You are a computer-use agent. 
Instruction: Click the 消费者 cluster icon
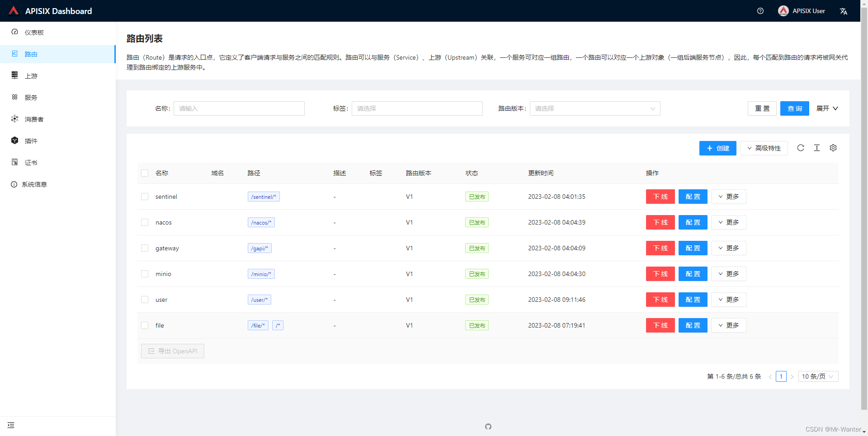(x=14, y=119)
